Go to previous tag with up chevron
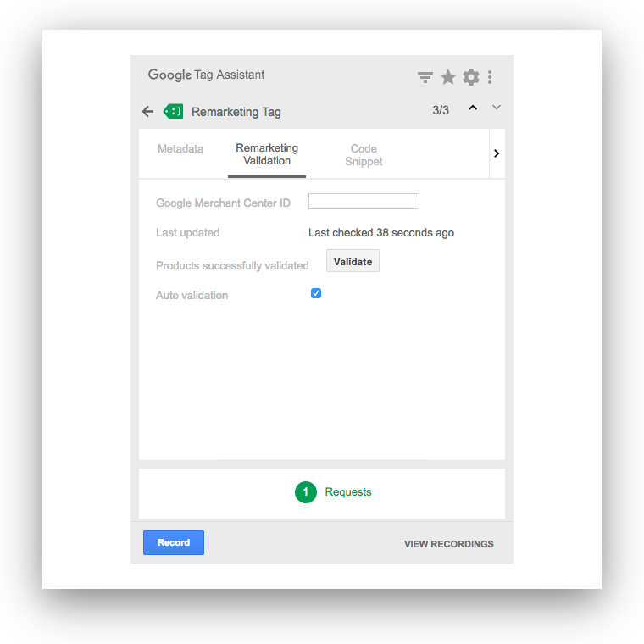 (x=473, y=108)
